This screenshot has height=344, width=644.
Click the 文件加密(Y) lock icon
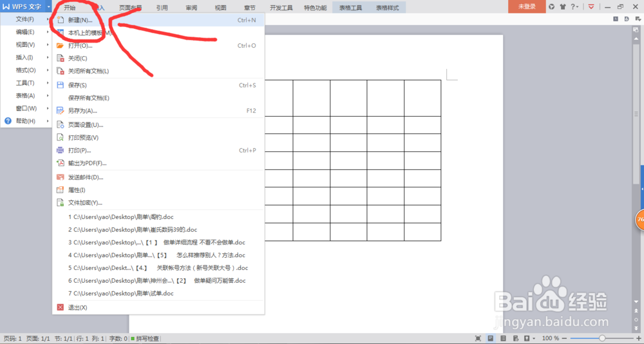tap(61, 203)
